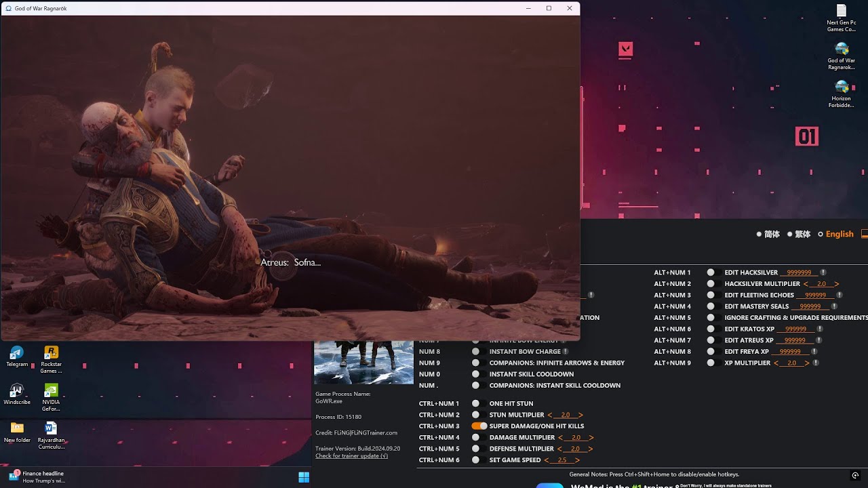The width and height of the screenshot is (868, 488).
Task: Click info icon beside Edit Kratos XP
Action: [x=820, y=329]
